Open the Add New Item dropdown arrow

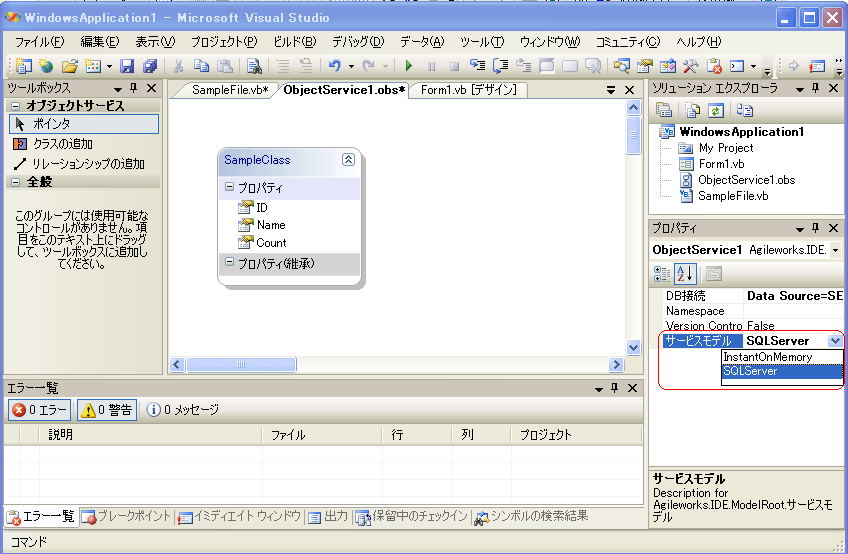[x=109, y=67]
